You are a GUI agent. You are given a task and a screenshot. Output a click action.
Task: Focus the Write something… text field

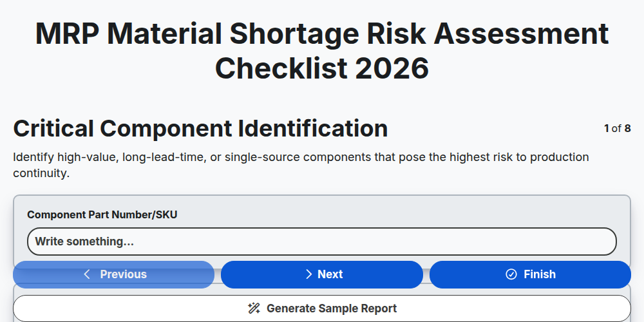[322, 241]
